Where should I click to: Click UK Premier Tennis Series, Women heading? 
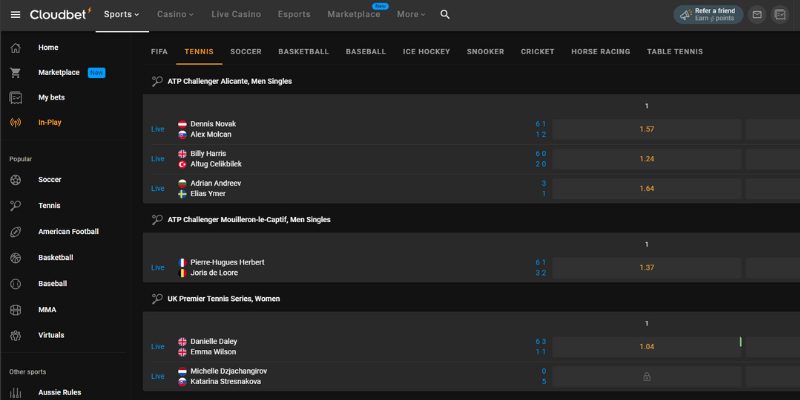[x=223, y=299]
